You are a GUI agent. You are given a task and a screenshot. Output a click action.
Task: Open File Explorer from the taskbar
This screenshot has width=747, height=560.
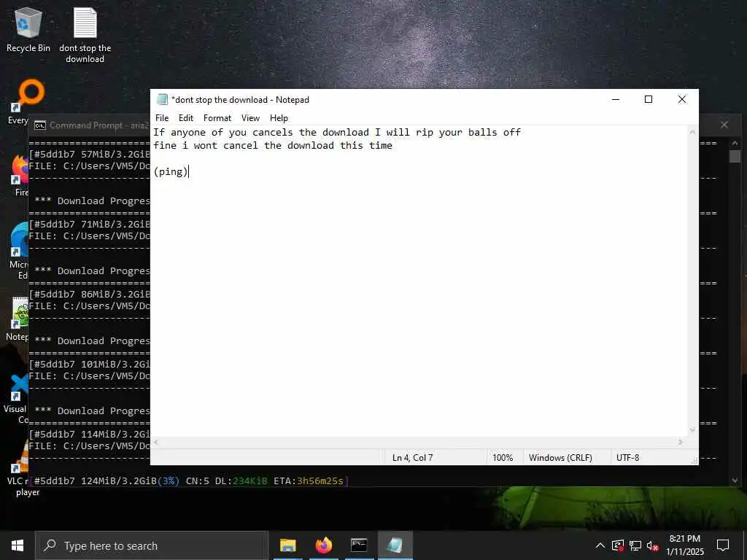click(x=287, y=545)
